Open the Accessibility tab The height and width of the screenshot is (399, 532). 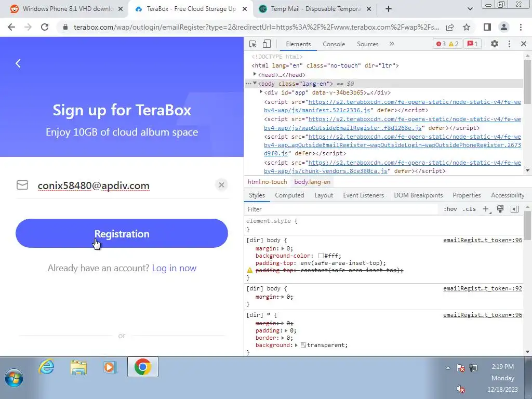508,195
